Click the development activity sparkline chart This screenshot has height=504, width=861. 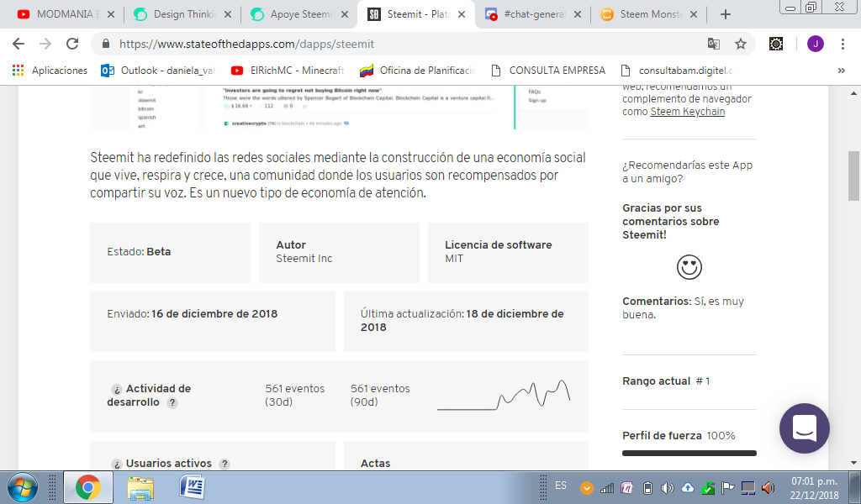[x=504, y=395]
